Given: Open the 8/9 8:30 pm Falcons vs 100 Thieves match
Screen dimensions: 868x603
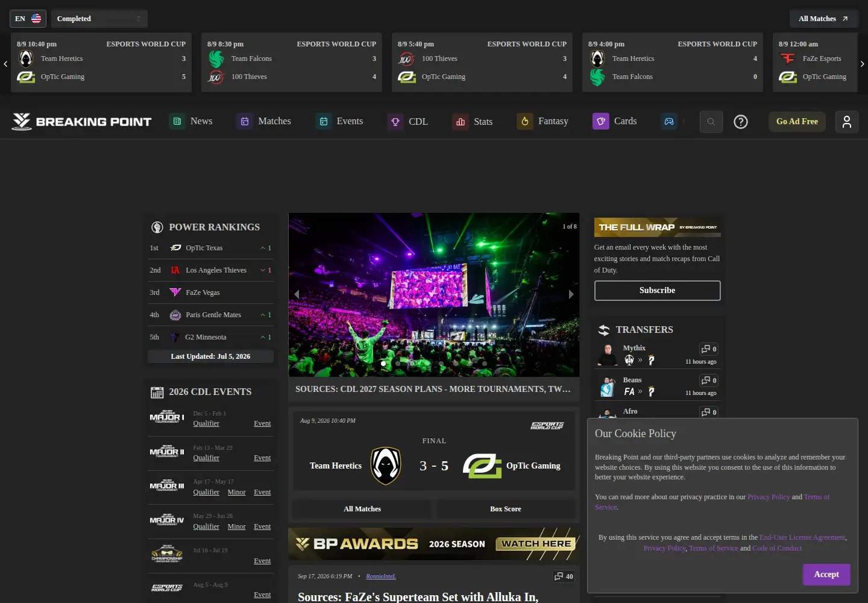Looking at the screenshot, I should (292, 63).
